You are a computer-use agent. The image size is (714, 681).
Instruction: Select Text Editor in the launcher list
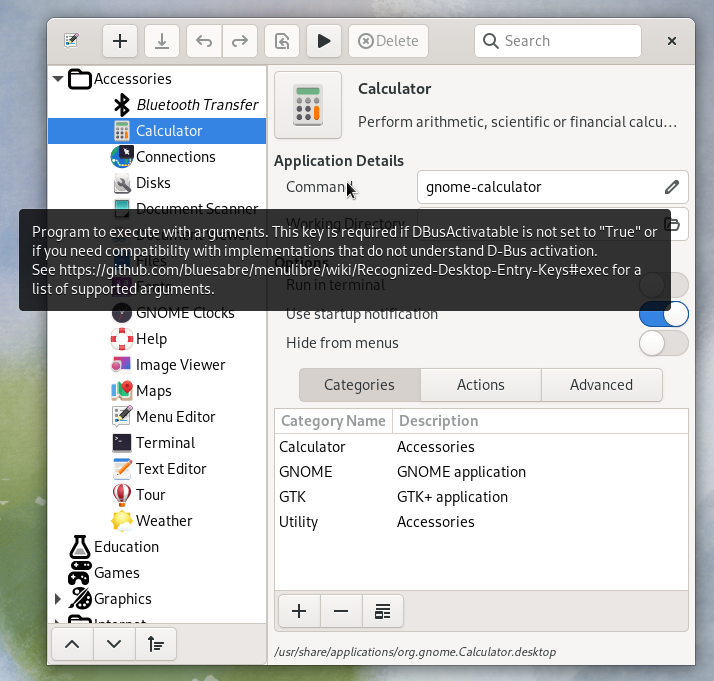click(x=171, y=469)
